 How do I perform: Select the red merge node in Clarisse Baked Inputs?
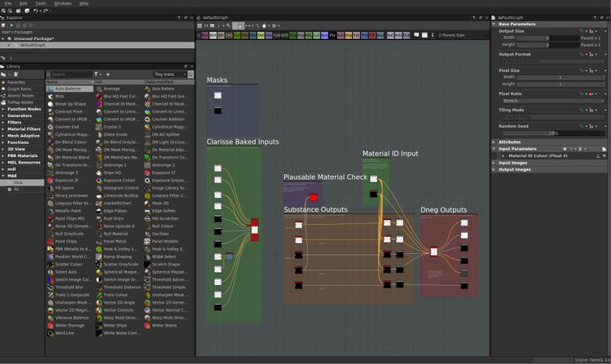coord(254,230)
